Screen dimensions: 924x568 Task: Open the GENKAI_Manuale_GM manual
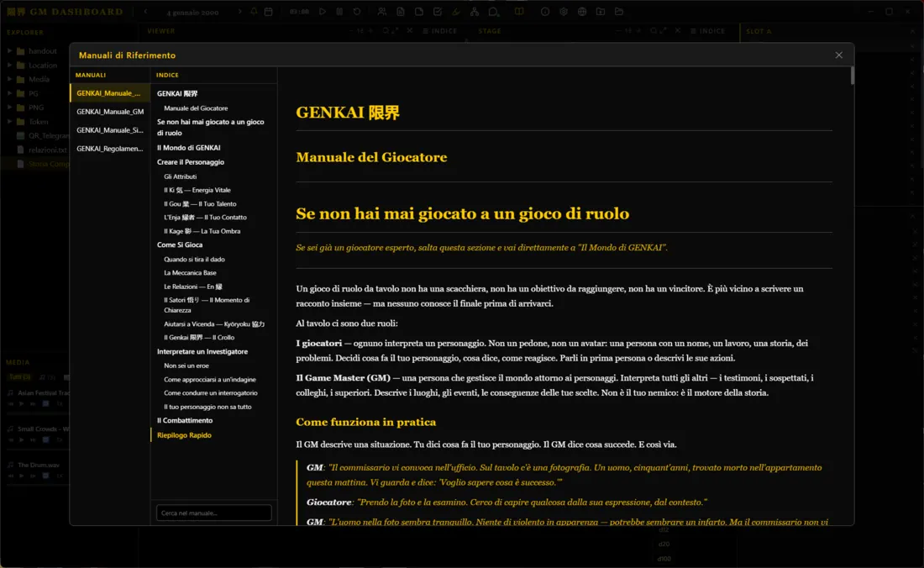click(x=109, y=112)
